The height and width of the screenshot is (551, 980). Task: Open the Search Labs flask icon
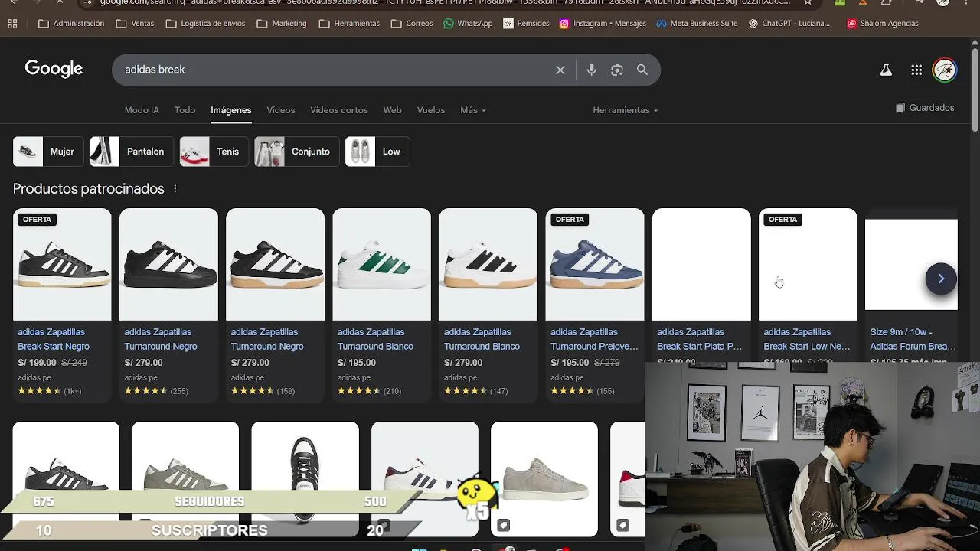886,70
